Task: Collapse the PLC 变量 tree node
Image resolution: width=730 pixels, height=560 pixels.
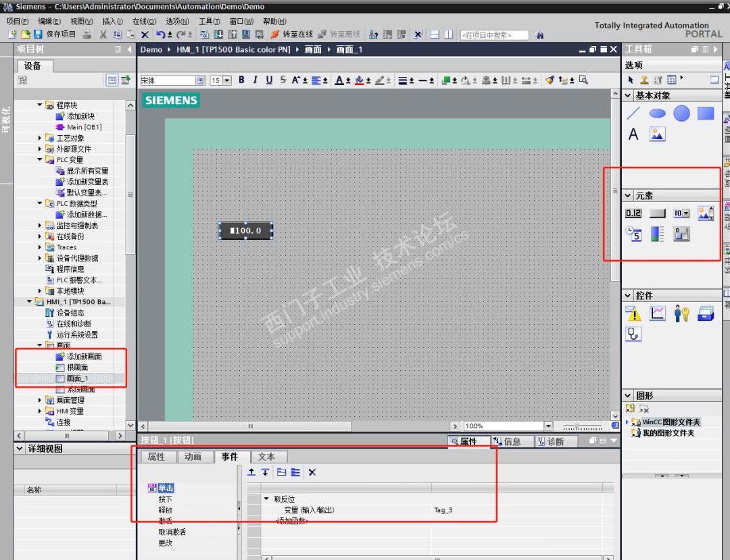Action: [40, 159]
